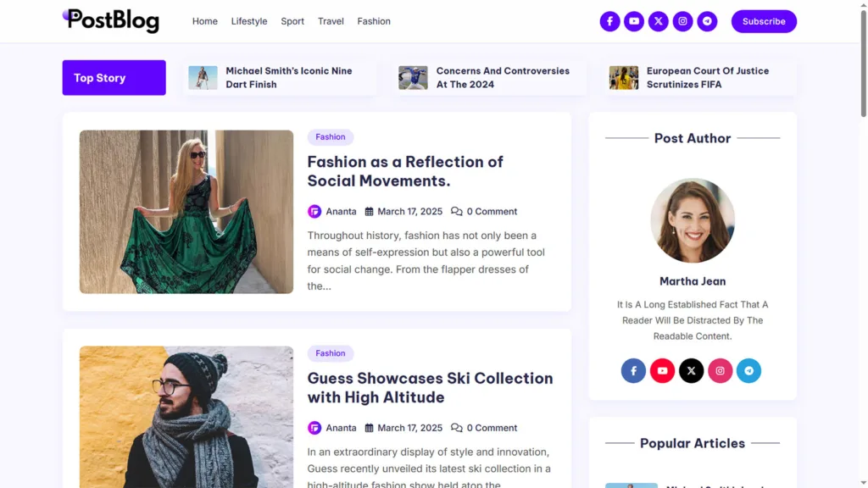Click the Martha Jean author name
The image size is (868, 488).
coord(693,281)
